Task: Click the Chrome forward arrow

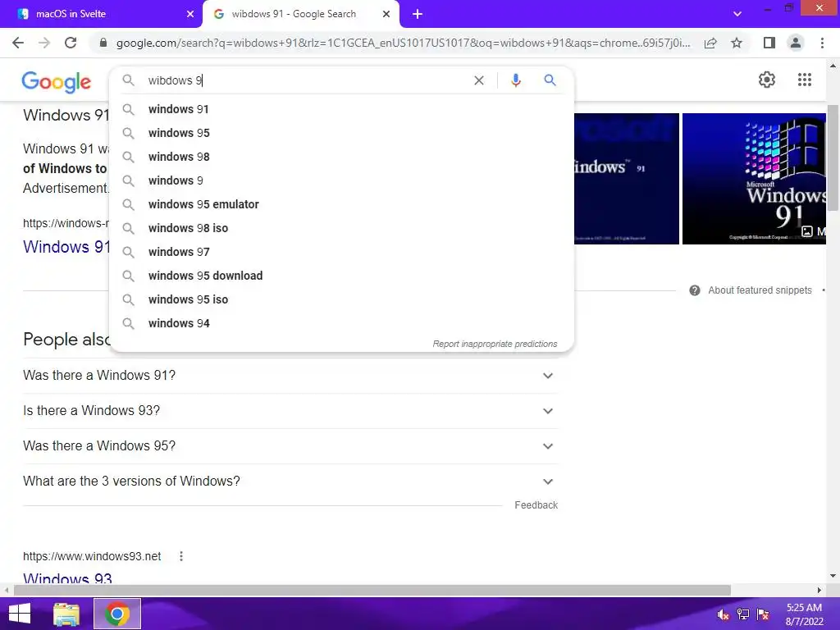Action: (44, 43)
